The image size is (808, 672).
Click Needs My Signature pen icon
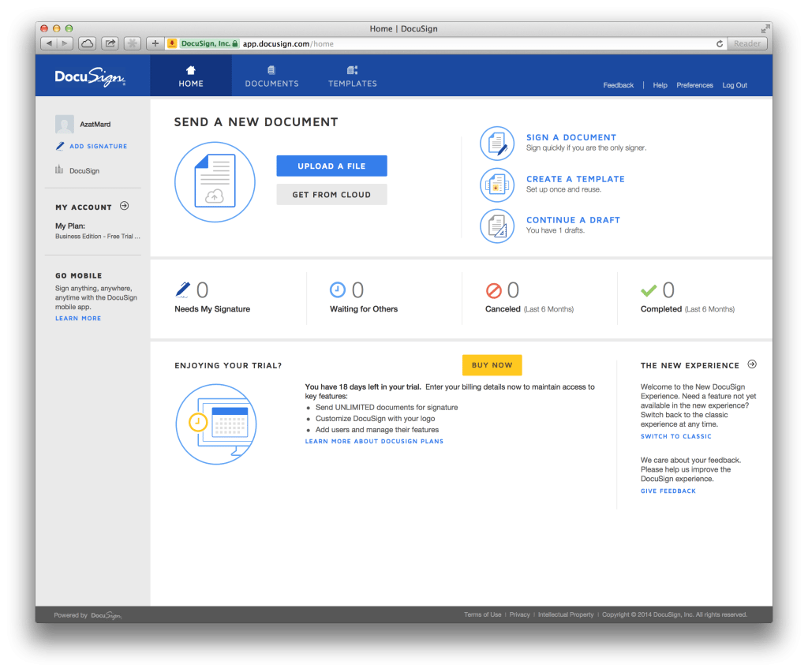182,290
